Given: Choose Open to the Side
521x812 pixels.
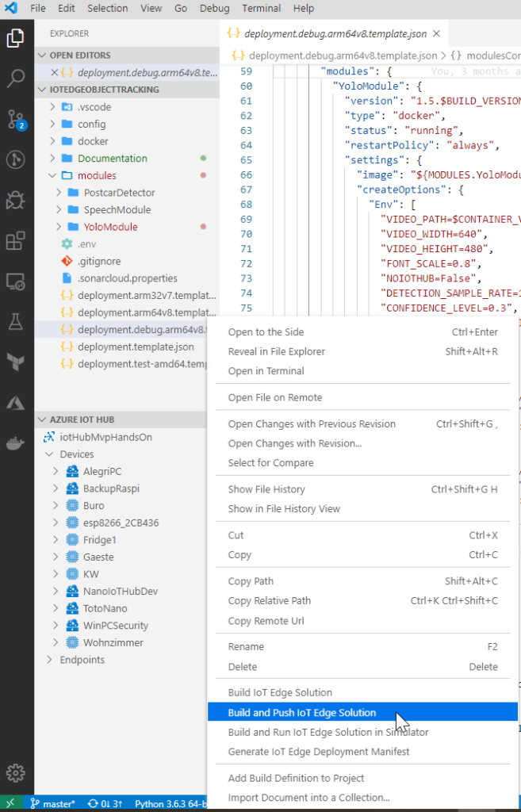Looking at the screenshot, I should 362,332.
